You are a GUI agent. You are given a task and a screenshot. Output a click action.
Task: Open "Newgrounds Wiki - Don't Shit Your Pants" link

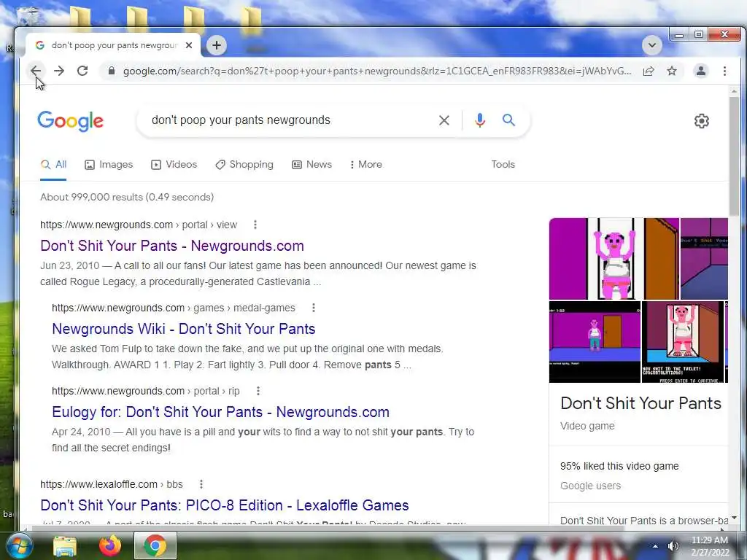click(183, 329)
